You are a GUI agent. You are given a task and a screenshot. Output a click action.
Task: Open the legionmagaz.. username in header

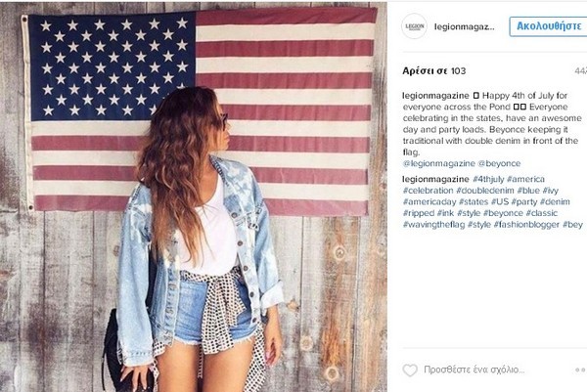(464, 27)
